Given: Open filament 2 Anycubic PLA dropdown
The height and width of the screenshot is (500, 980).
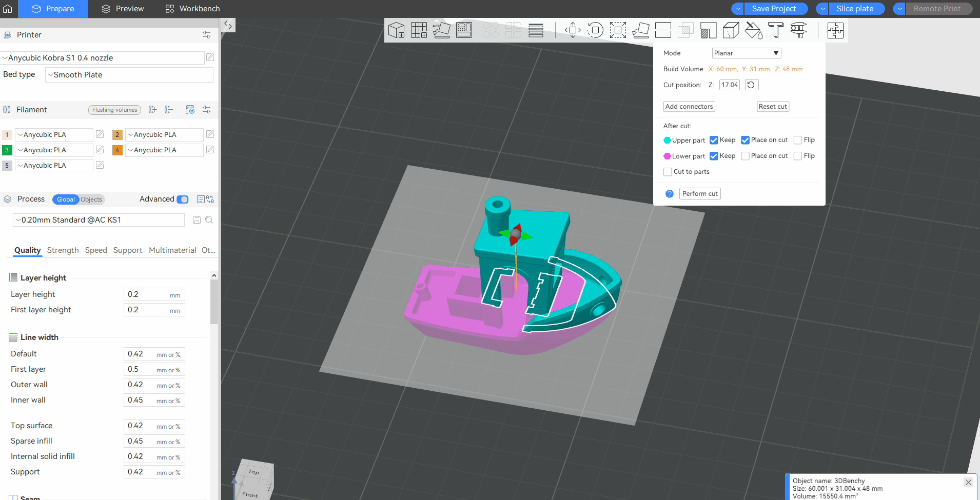Looking at the screenshot, I should [164, 134].
